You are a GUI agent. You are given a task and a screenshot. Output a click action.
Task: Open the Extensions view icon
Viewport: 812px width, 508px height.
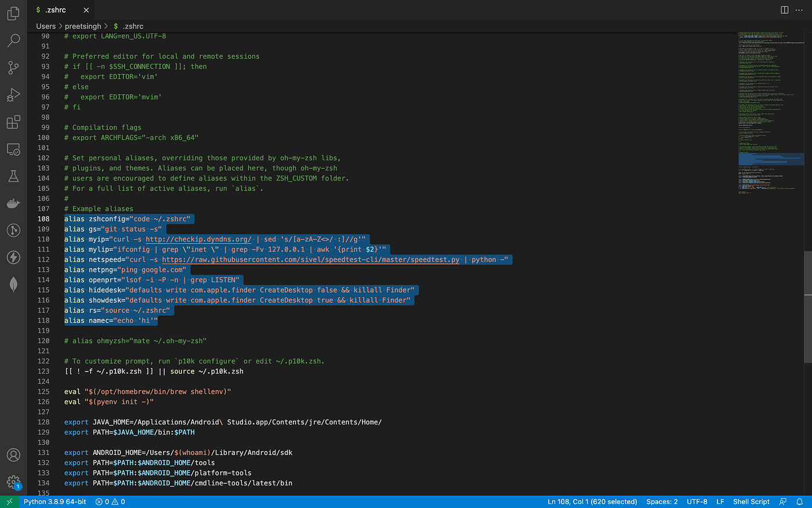[x=13, y=122]
